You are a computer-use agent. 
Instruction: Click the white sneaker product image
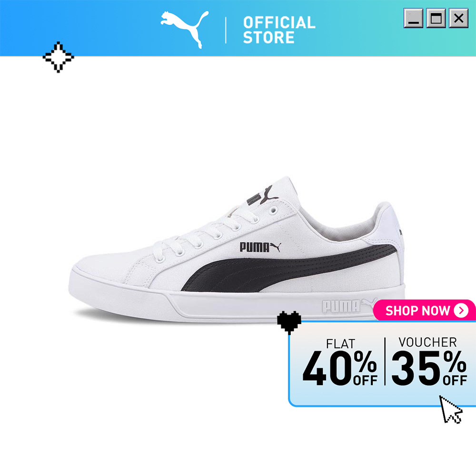click(x=237, y=249)
